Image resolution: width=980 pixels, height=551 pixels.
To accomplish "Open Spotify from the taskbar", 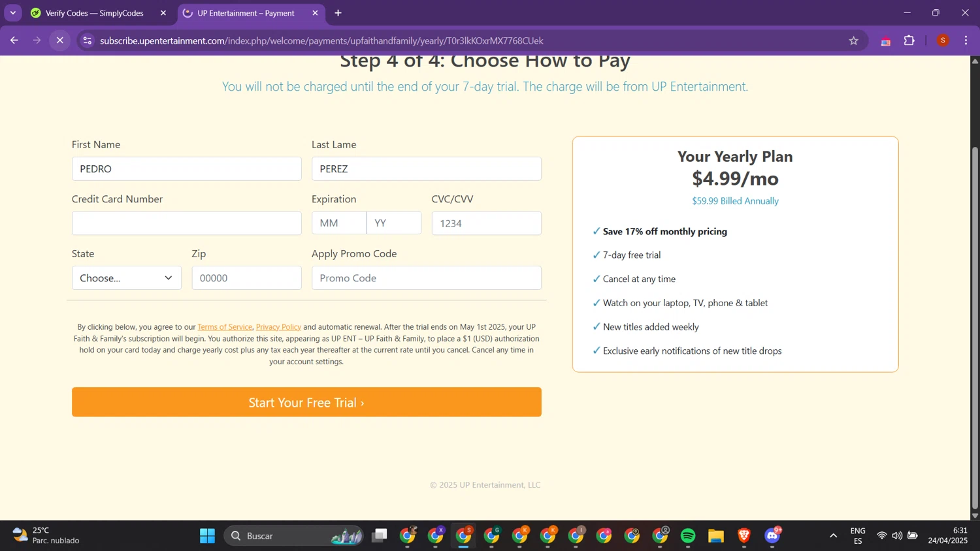I will click(688, 536).
